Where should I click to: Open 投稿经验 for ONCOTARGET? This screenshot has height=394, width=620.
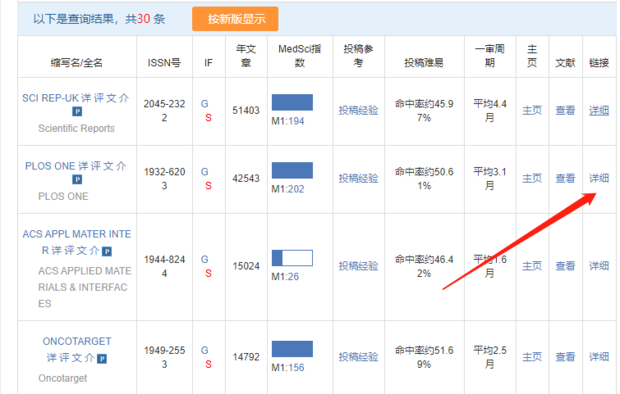coord(358,357)
